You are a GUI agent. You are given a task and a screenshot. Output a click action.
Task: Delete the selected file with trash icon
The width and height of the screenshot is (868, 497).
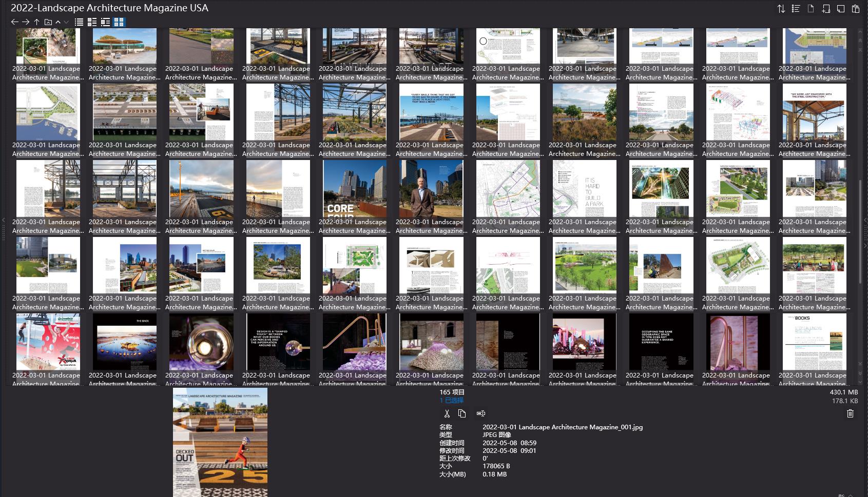tap(850, 413)
